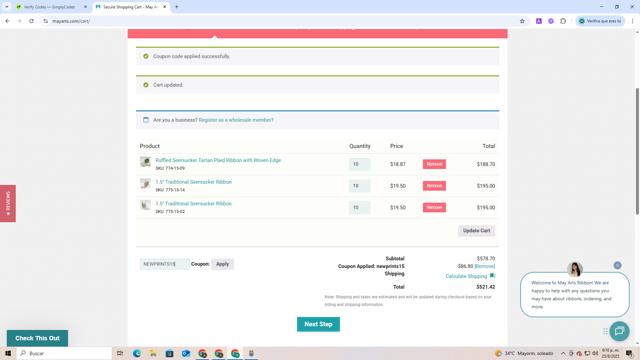This screenshot has width=640, height=360.
Task: Edit quantity field for SKU 775-15-14 ribbon
Action: point(359,186)
